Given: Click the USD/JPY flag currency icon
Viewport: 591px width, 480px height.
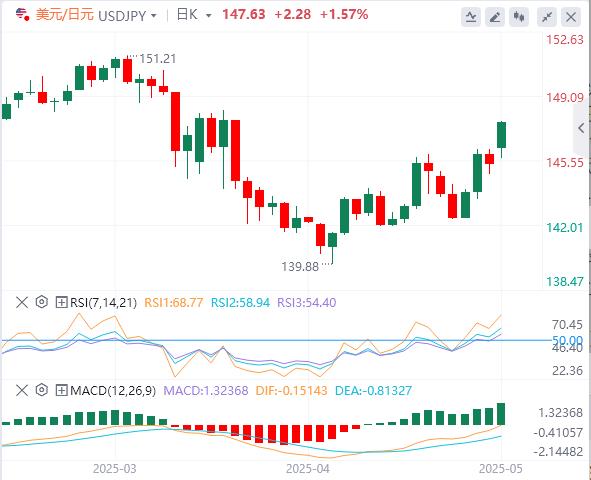Looking at the screenshot, I should click(x=23, y=15).
